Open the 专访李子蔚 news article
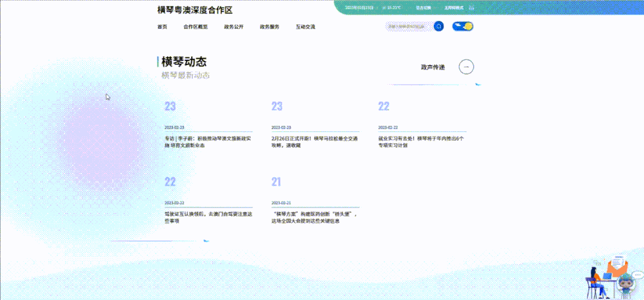Screen dimensions: 644x300 (208, 142)
